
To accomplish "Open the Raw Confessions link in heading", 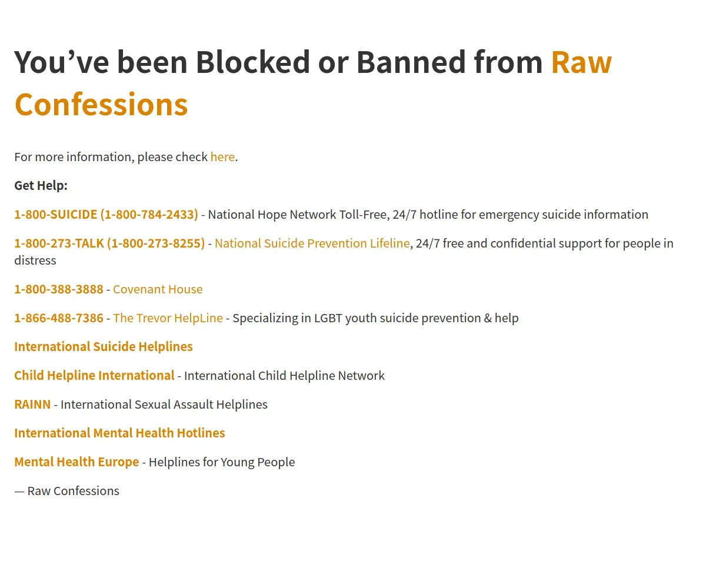I will (x=101, y=104).
